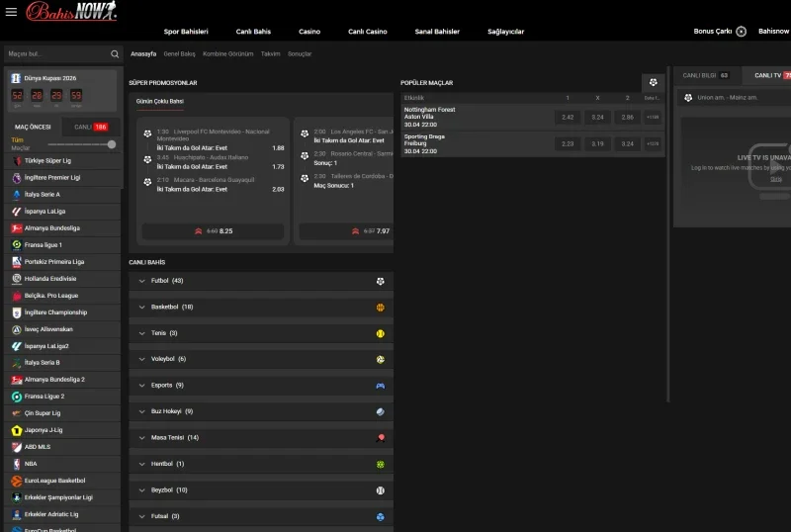Open the hamburger menu icon
The width and height of the screenshot is (791, 532).
click(x=11, y=12)
